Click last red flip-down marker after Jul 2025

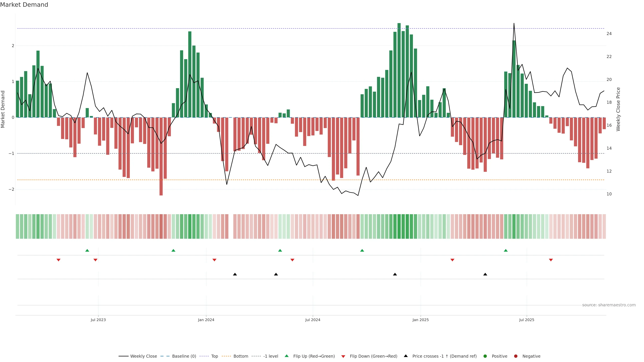pos(551,260)
